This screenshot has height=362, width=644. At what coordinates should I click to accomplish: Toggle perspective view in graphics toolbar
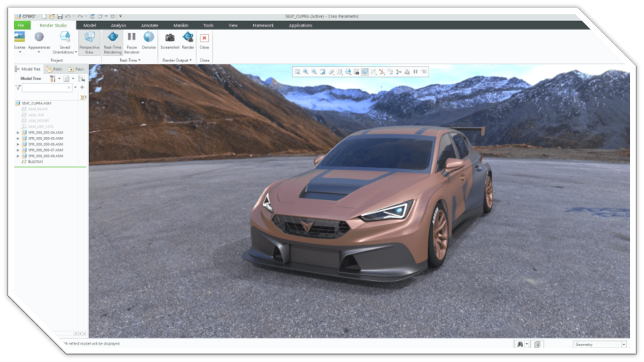click(365, 71)
